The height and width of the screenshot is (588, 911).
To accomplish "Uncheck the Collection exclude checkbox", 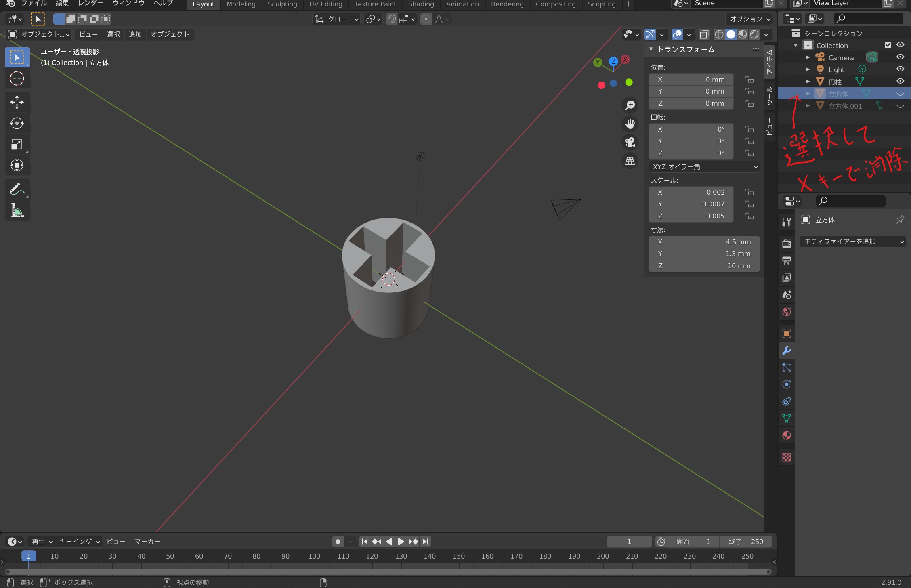I will coord(888,45).
